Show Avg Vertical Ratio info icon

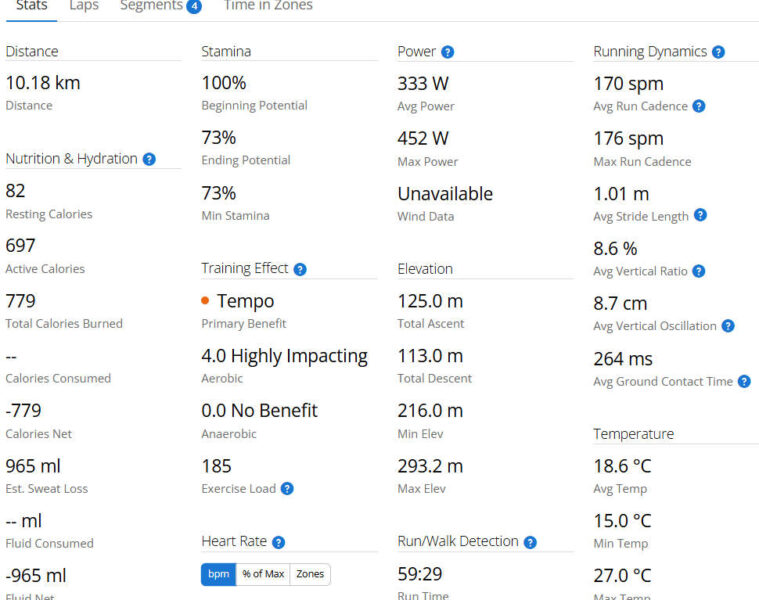(x=699, y=271)
